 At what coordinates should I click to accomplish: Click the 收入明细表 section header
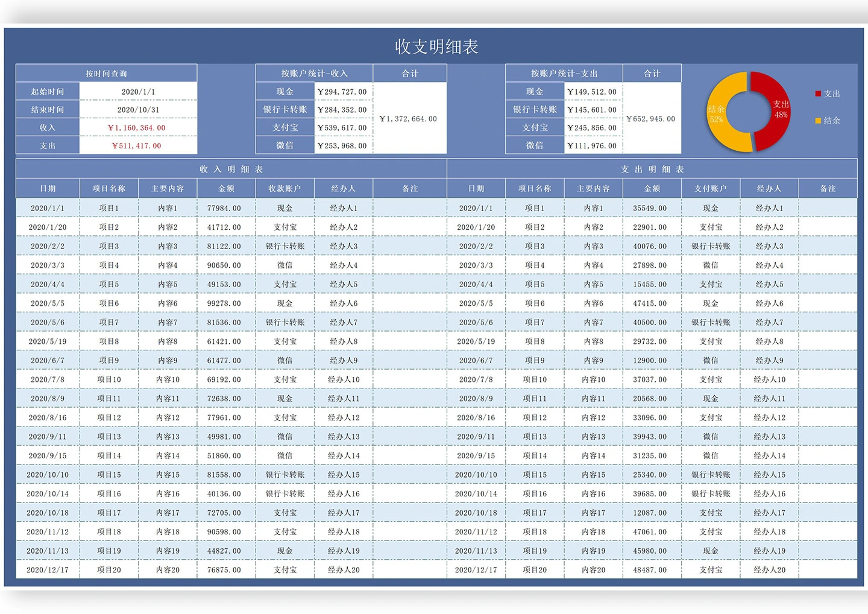(x=231, y=169)
